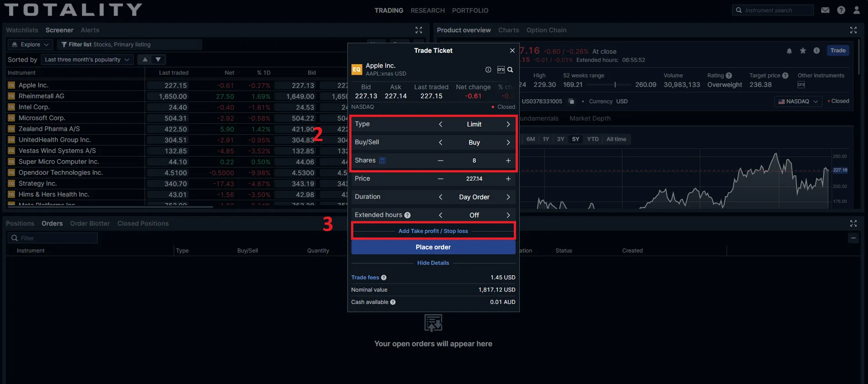Open Cash available help icon
This screenshot has height=384, width=868.
393,302
